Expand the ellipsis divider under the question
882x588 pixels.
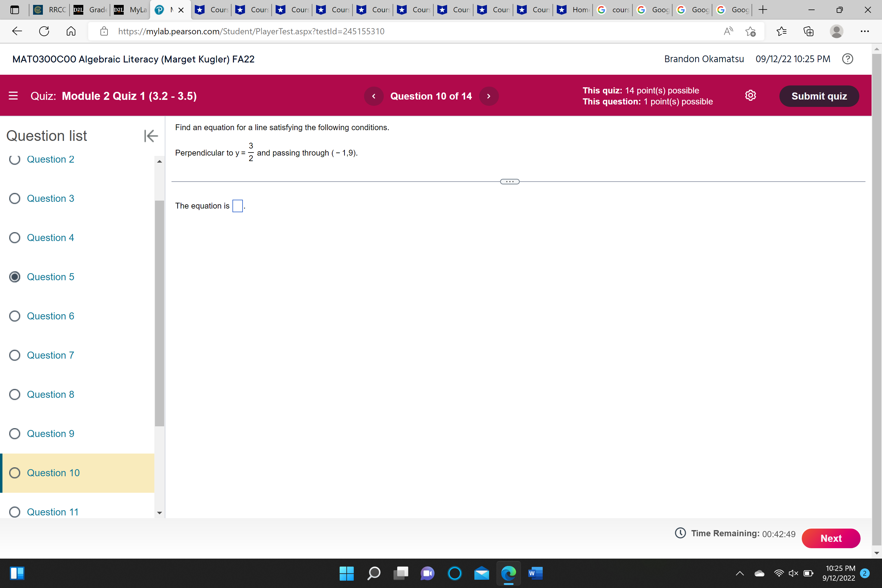coord(509,181)
